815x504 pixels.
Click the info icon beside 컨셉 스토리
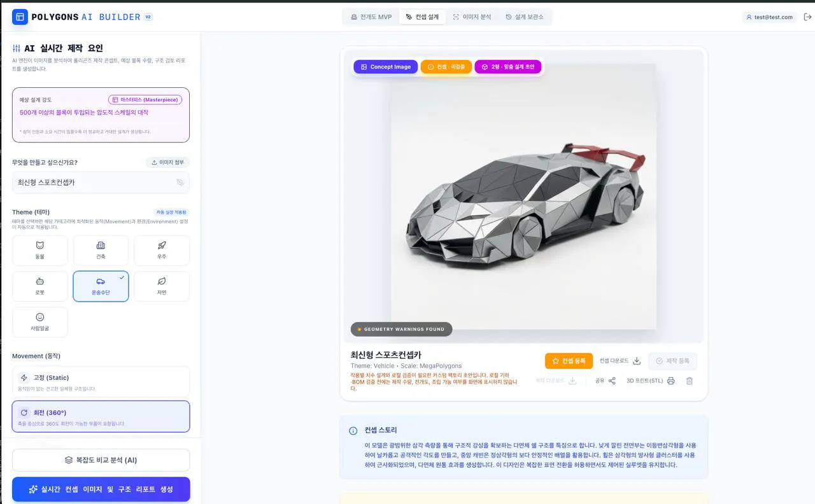(x=353, y=431)
